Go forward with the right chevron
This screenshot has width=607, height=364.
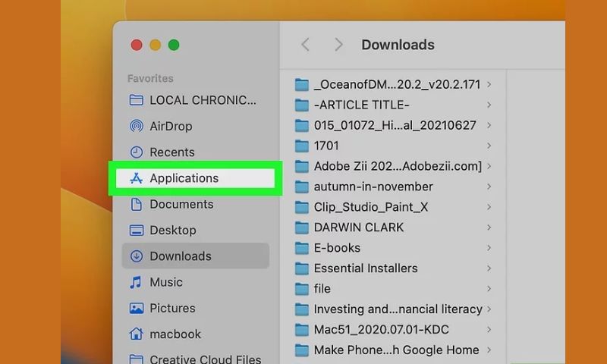pos(338,45)
